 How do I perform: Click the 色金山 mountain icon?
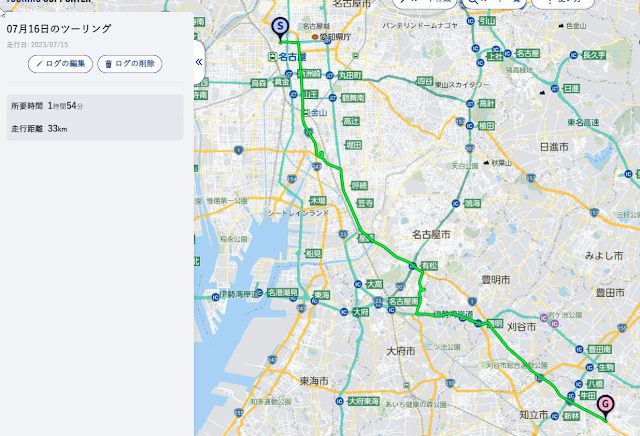[561, 26]
